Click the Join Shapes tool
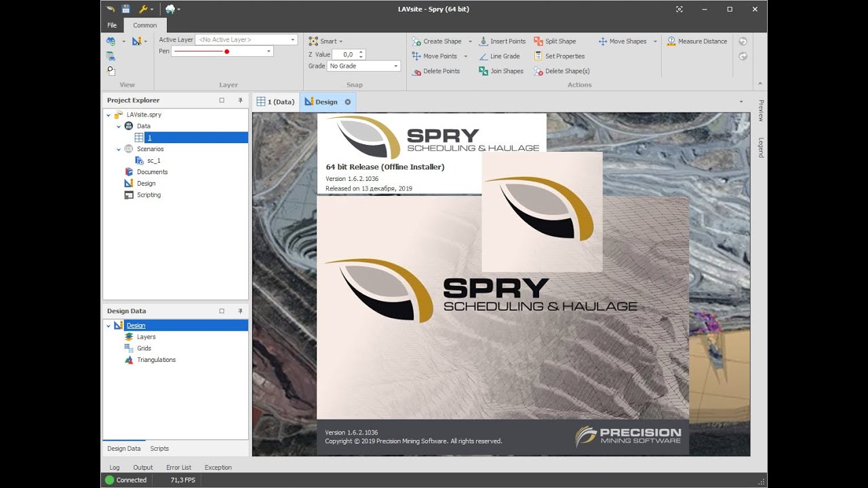Image resolution: width=868 pixels, height=488 pixels. click(x=501, y=71)
